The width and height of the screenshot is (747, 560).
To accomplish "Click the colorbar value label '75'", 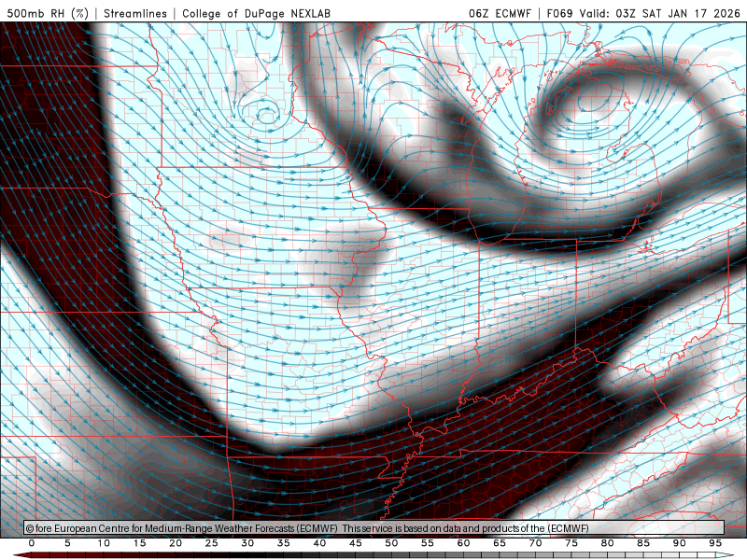I will (x=571, y=543).
